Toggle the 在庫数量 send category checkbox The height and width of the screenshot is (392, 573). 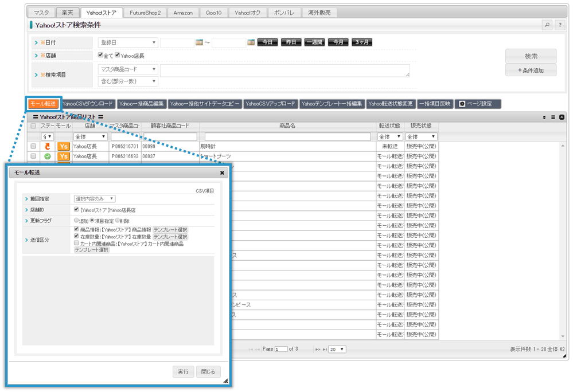(76, 236)
